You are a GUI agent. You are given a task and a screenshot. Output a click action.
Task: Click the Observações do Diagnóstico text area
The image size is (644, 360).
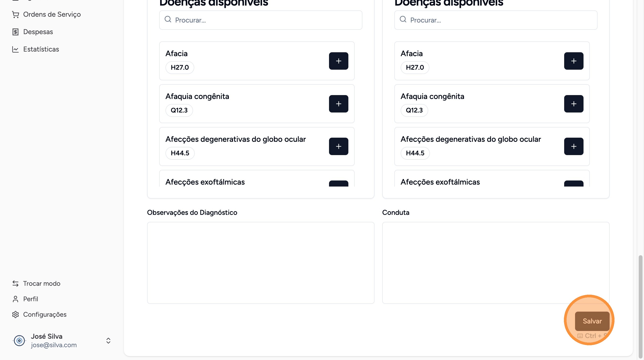[x=261, y=263]
